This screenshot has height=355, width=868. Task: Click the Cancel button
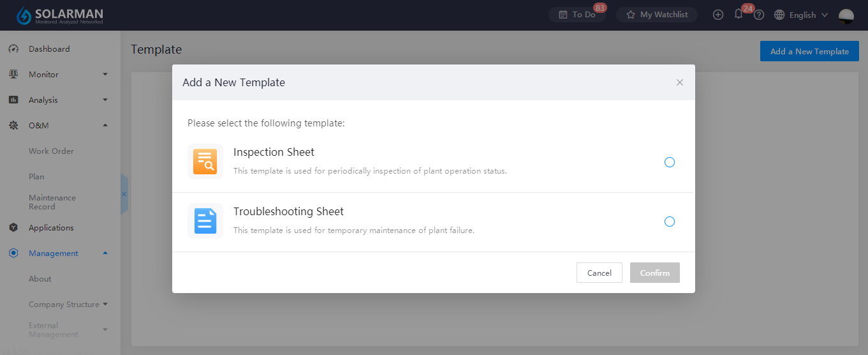click(x=600, y=273)
